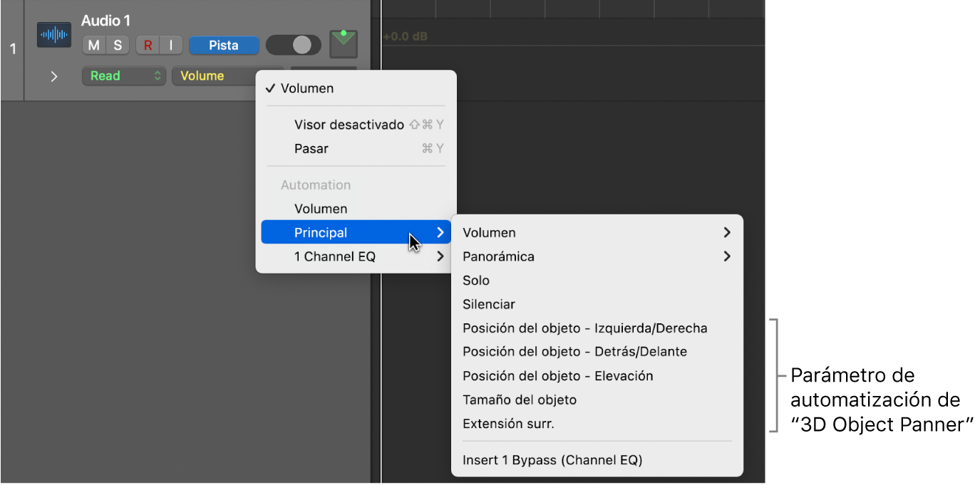Toggle input monitoring on Audio 1
The image size is (980, 485).
coord(170,46)
